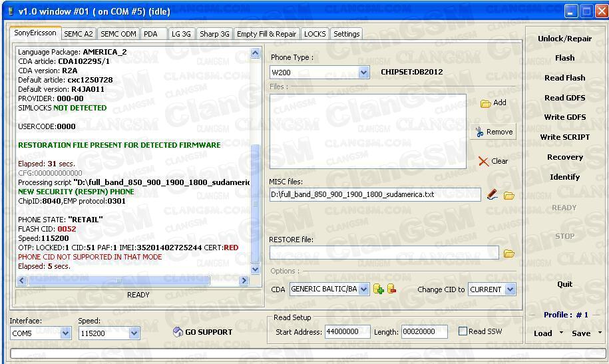Open the Settings tab

click(x=347, y=34)
